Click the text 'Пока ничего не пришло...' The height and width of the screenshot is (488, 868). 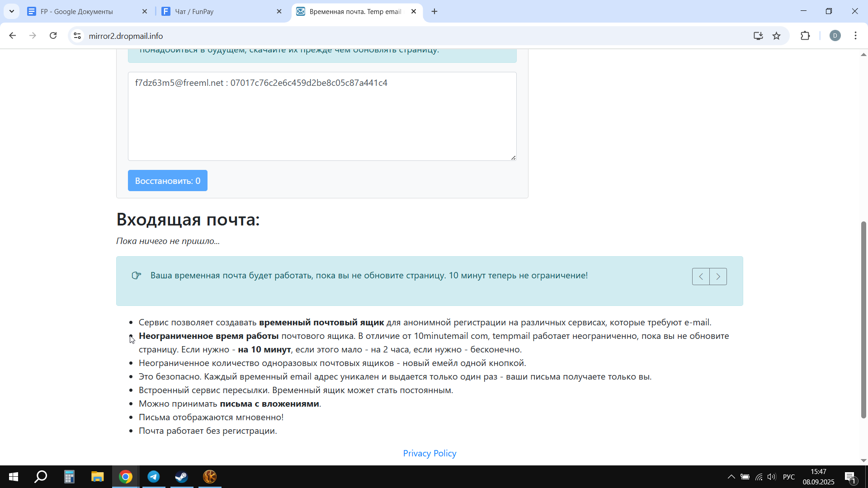(x=168, y=241)
